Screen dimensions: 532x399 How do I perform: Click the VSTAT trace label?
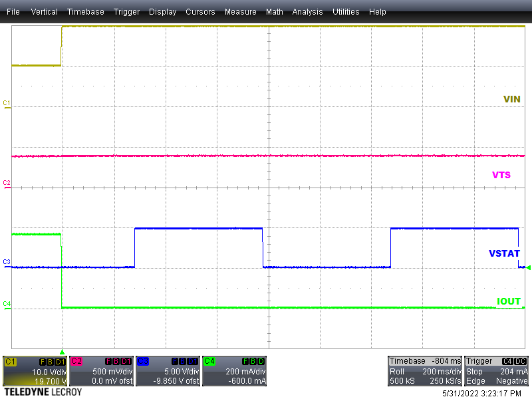click(504, 253)
